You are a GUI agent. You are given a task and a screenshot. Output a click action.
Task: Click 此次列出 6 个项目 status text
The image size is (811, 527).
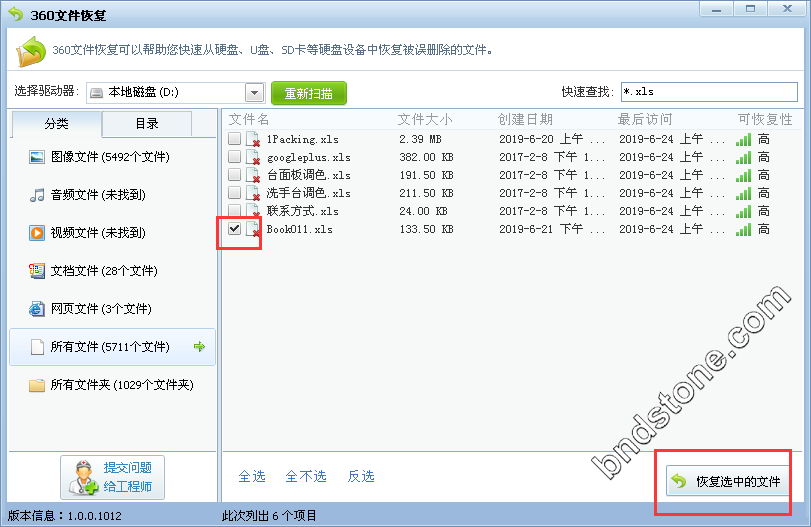click(x=269, y=516)
